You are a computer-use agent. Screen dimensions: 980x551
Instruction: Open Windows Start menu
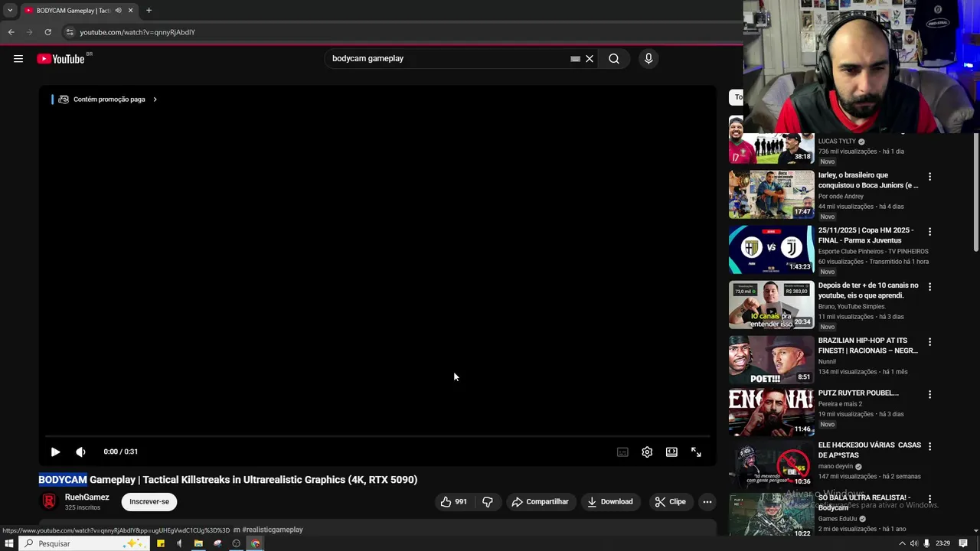point(9,543)
